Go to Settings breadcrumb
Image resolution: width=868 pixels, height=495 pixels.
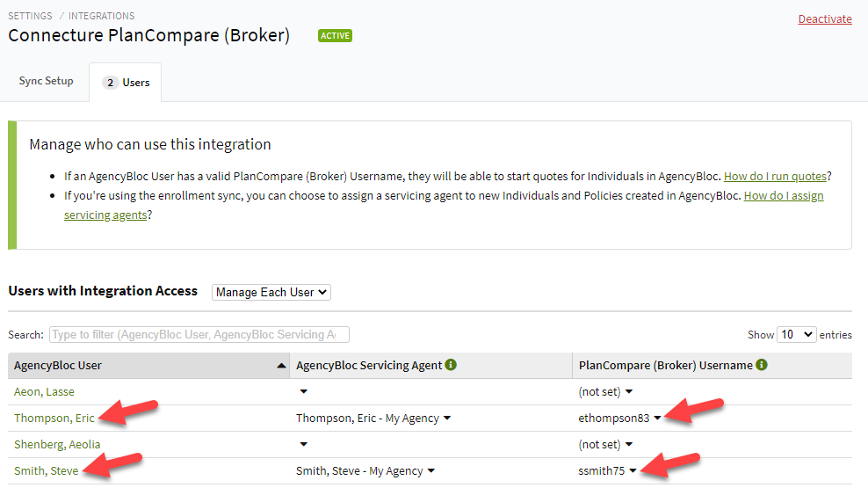coord(30,16)
